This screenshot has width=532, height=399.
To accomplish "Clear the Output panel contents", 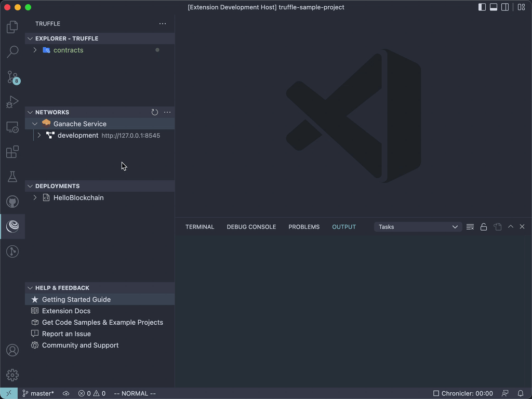I will tap(470, 227).
